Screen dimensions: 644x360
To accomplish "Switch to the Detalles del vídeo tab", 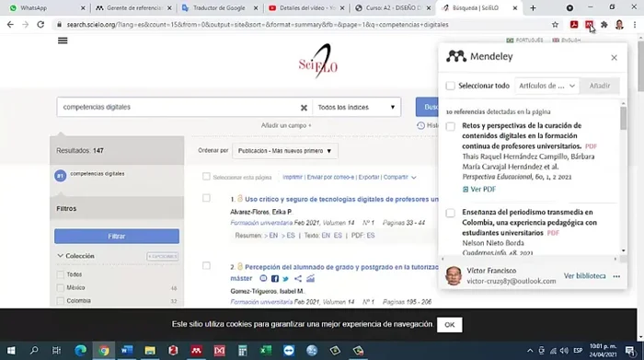I will pos(306,7).
